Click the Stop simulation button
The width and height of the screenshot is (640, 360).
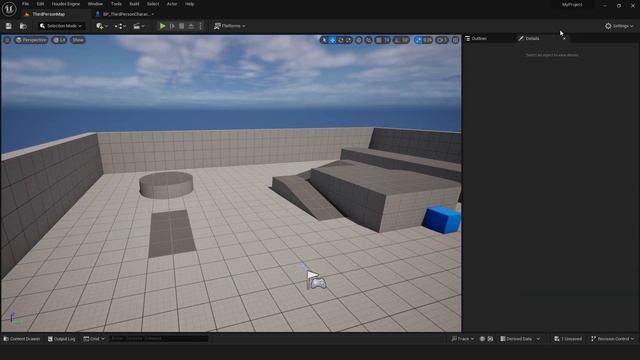pos(182,26)
